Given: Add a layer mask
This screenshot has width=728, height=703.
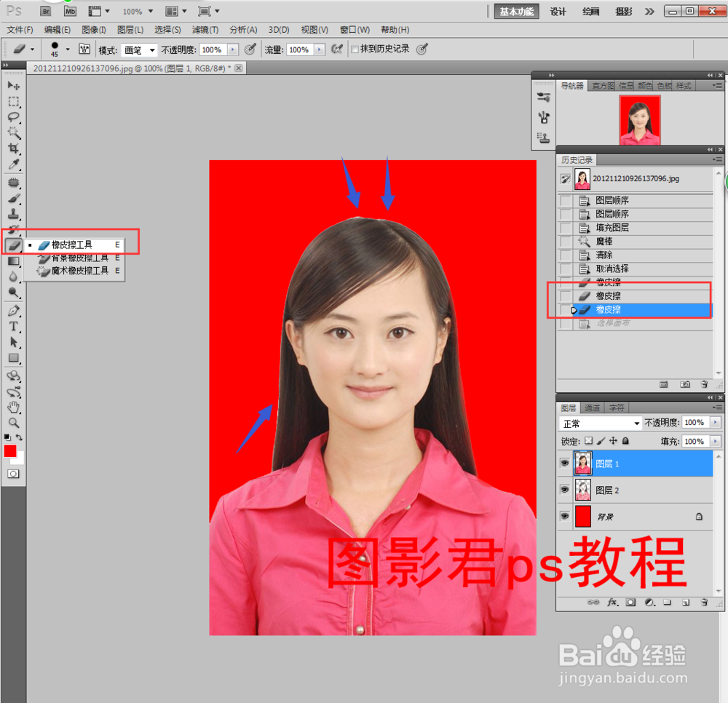Looking at the screenshot, I should tap(630, 603).
